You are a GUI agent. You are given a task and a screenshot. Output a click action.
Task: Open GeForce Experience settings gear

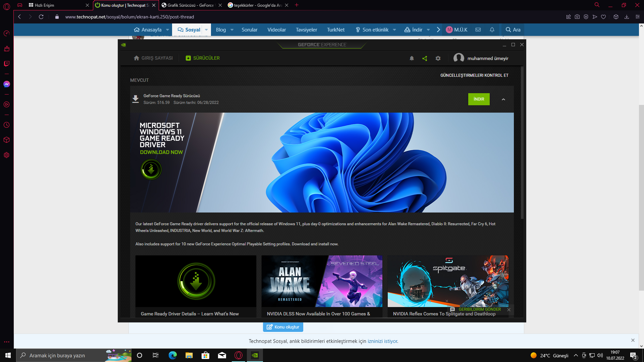(438, 58)
